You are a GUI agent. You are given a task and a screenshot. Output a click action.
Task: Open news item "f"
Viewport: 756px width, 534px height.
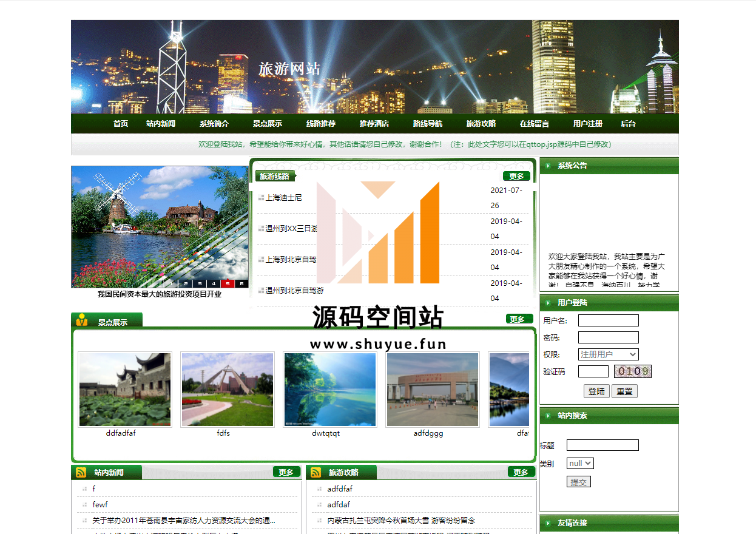click(94, 489)
